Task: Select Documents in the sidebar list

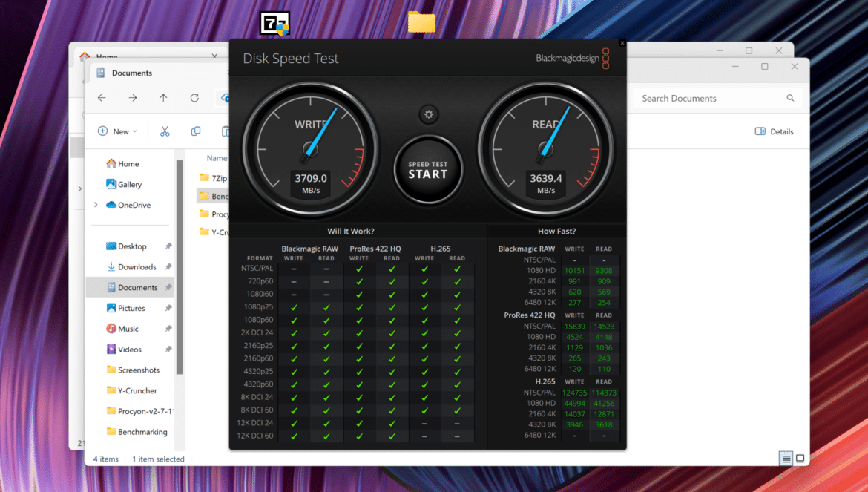Action: coord(132,287)
